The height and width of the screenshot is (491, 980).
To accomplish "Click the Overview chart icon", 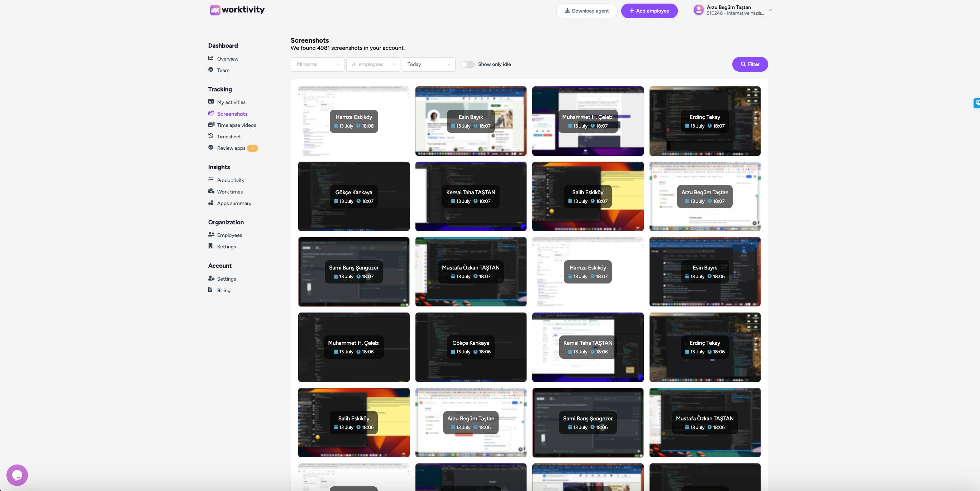I will pyautogui.click(x=211, y=58).
